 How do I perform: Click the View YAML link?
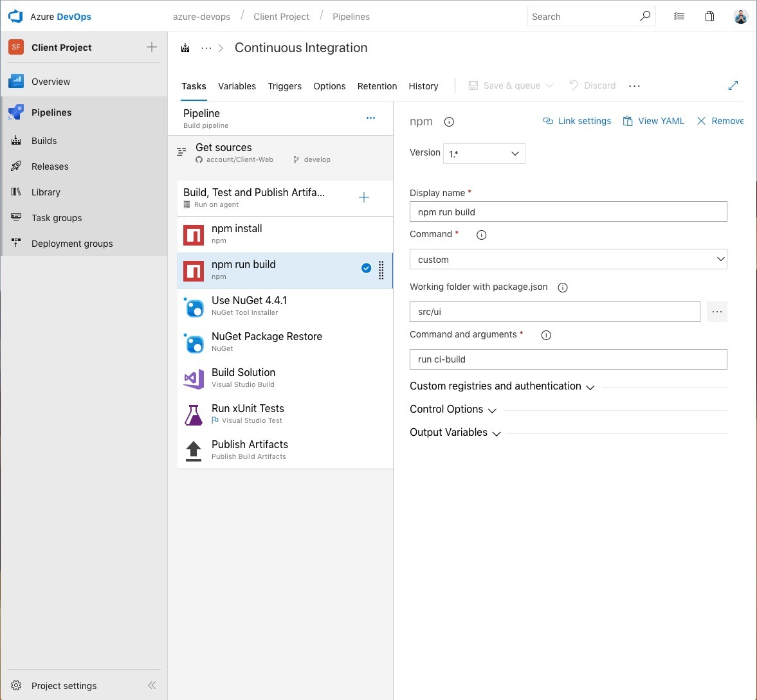click(x=653, y=121)
